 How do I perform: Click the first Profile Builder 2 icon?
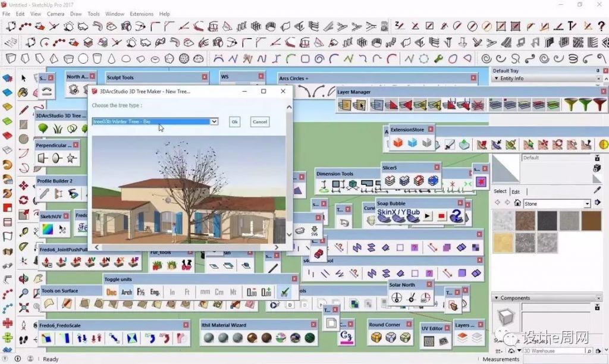(44, 193)
